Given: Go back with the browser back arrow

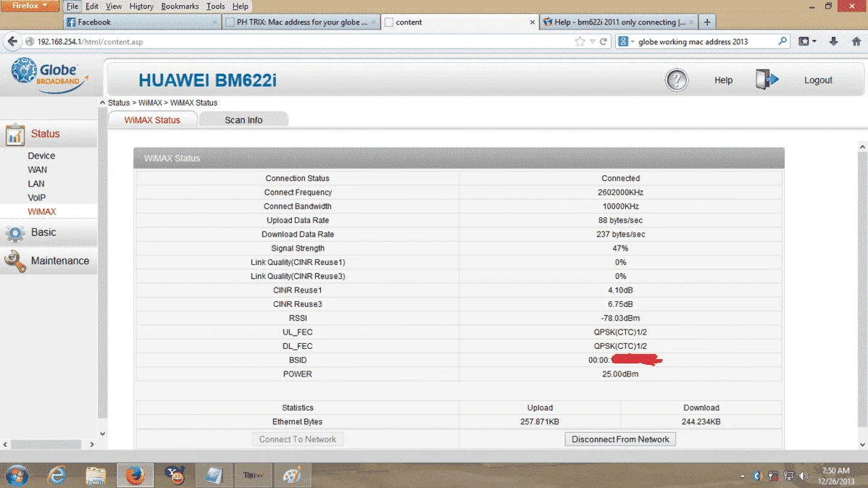Looking at the screenshot, I should point(12,41).
